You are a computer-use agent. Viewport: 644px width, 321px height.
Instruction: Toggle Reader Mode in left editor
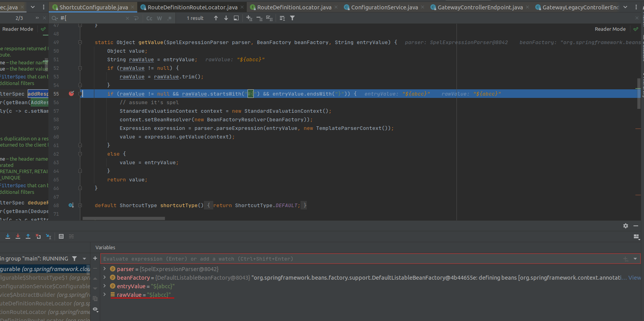[18, 29]
